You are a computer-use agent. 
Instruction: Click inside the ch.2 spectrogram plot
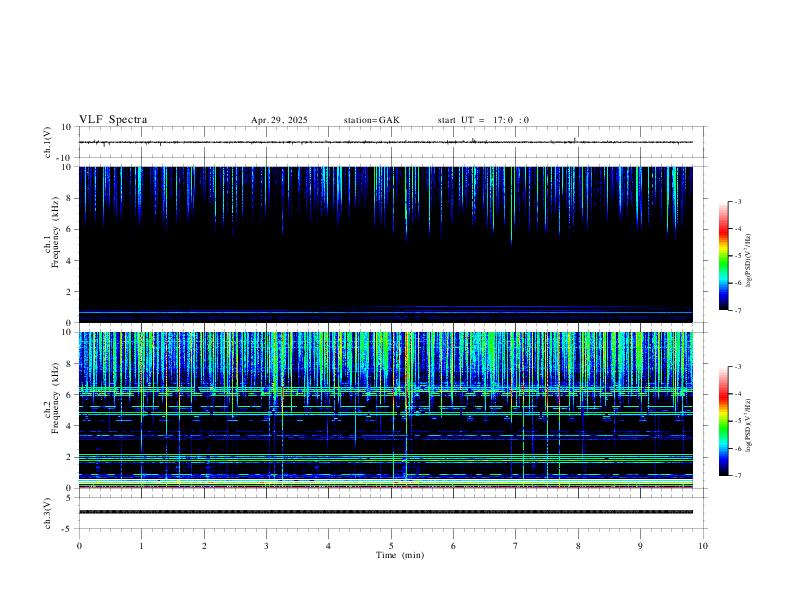[x=386, y=410]
